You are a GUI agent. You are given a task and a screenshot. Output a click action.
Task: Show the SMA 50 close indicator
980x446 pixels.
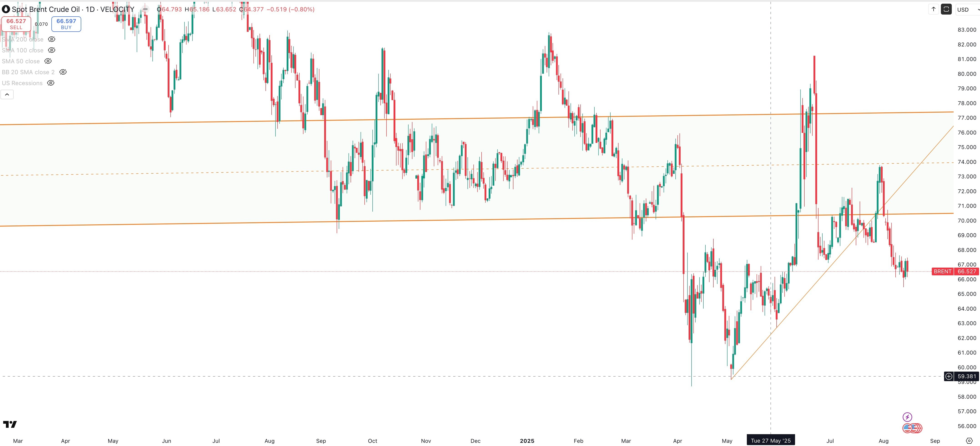coord(48,61)
